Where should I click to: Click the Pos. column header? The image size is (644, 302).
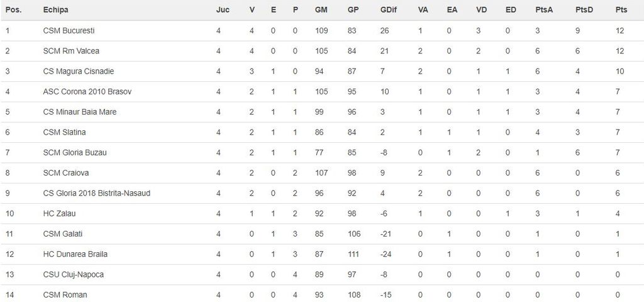(13, 10)
